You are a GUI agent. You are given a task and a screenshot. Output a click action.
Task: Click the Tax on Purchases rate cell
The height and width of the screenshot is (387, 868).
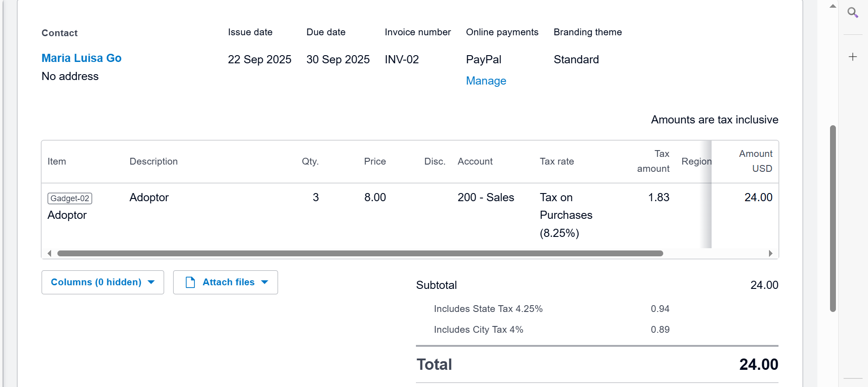[566, 215]
